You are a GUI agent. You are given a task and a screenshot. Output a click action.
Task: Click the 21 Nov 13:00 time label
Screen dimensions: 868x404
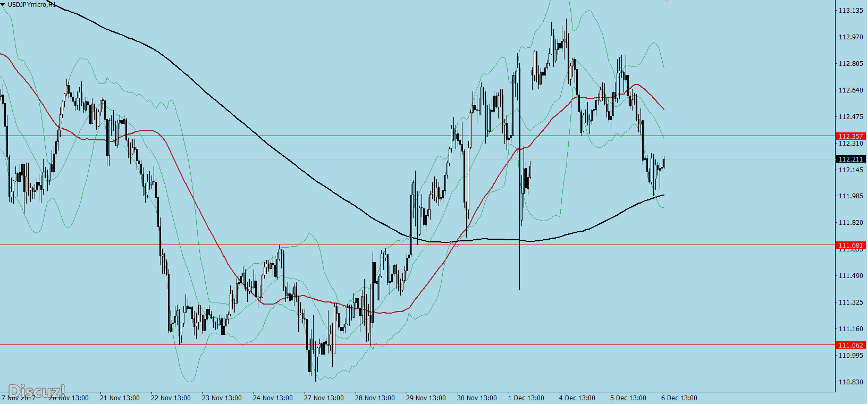pyautogui.click(x=120, y=398)
